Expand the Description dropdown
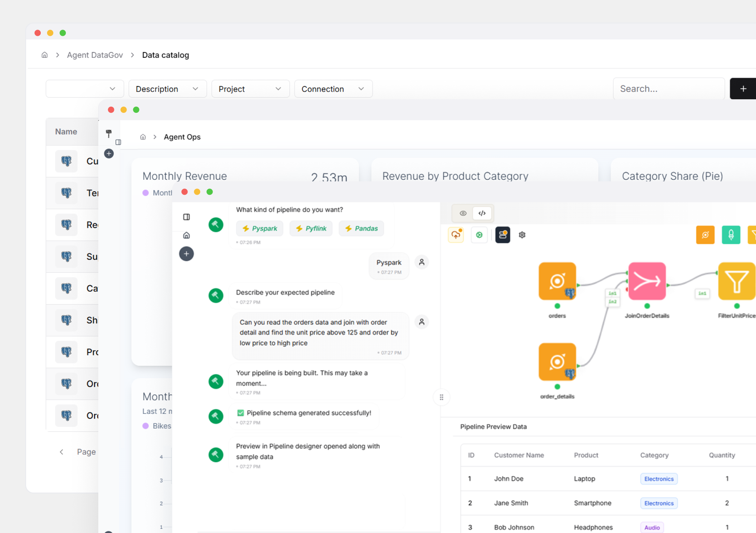This screenshot has height=533, width=756. click(167, 89)
